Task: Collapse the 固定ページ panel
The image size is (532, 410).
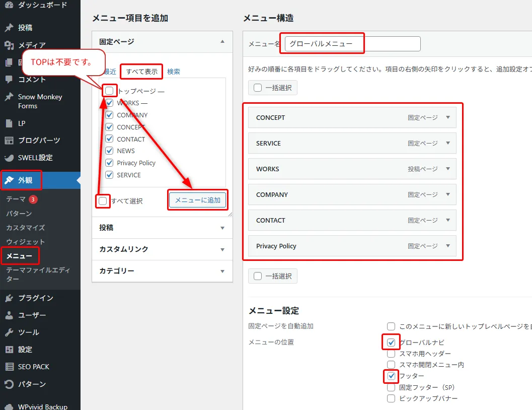Action: 222,42
